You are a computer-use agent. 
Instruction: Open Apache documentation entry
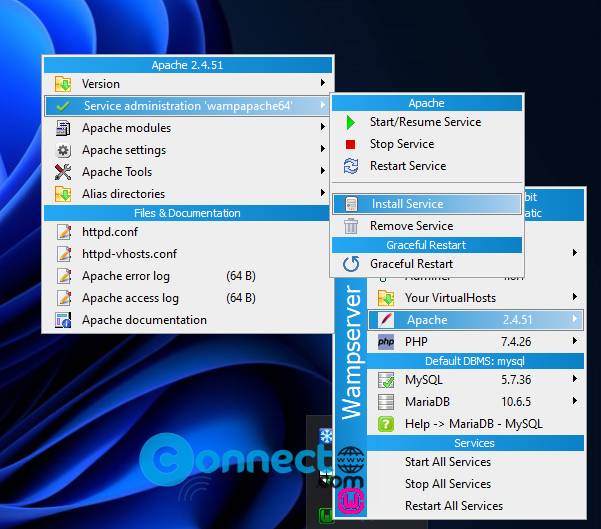[187, 320]
